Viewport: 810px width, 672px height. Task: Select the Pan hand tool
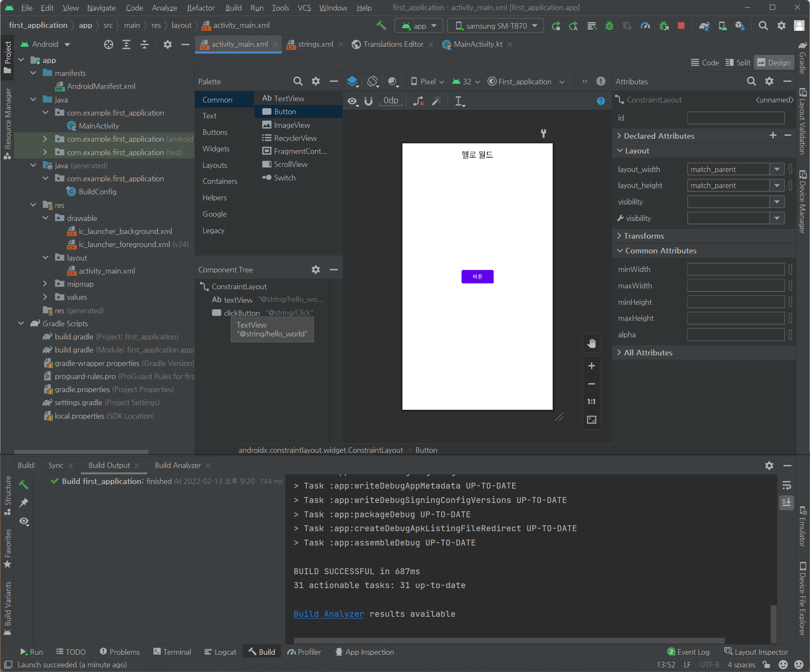coord(591,344)
